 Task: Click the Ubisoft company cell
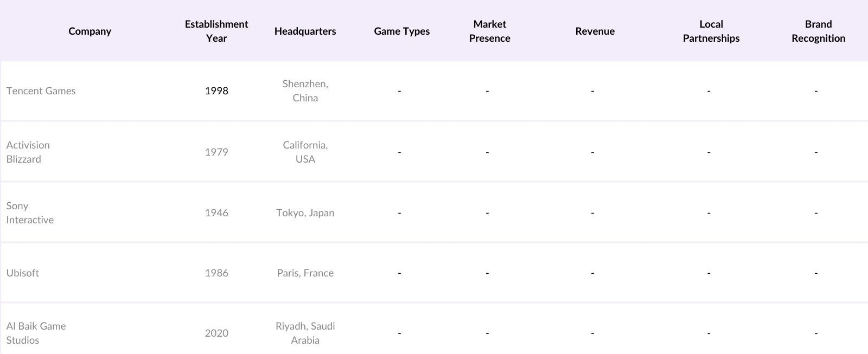[23, 273]
